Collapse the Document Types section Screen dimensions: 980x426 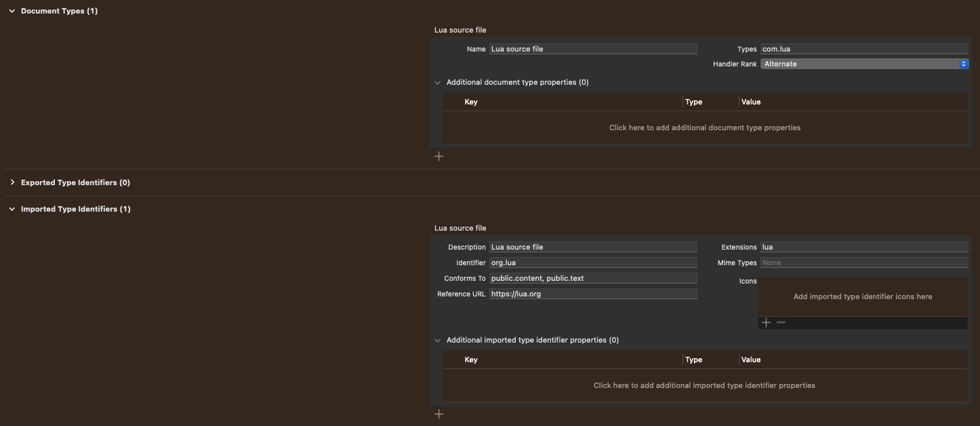point(12,10)
